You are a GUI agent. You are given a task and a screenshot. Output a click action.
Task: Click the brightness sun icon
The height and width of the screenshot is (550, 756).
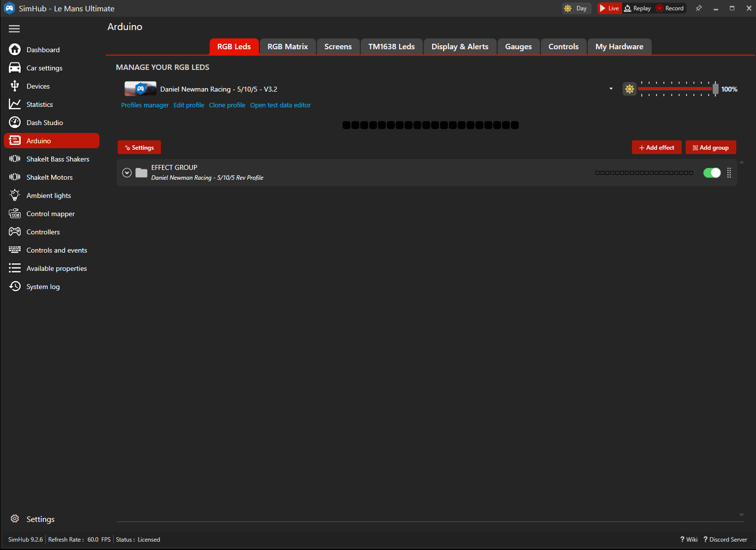click(630, 89)
